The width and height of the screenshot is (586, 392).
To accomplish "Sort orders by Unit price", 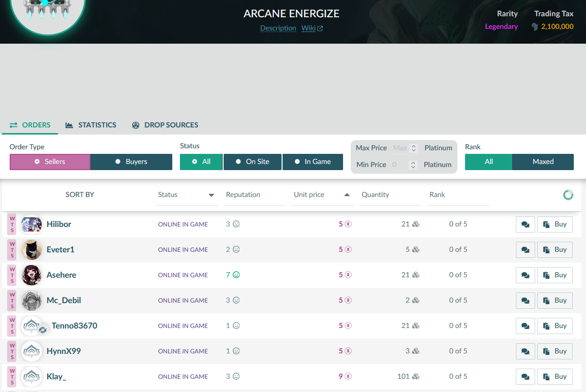I will 323,195.
